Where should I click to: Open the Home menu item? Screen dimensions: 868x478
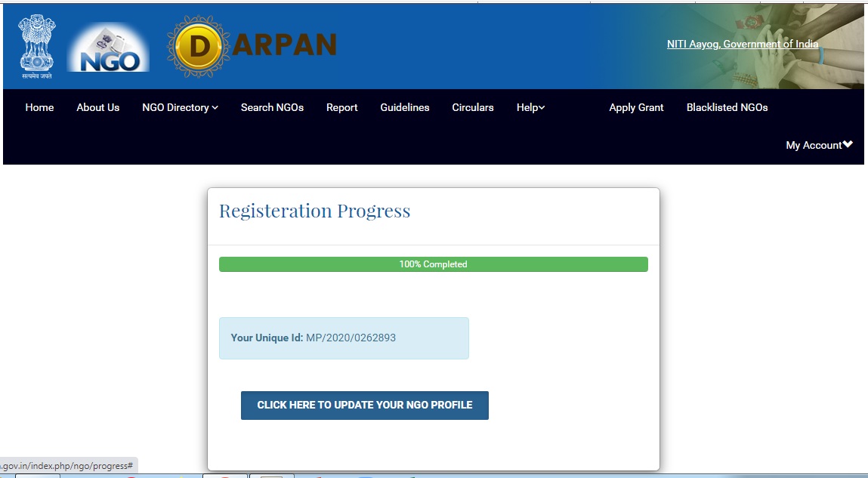click(39, 107)
